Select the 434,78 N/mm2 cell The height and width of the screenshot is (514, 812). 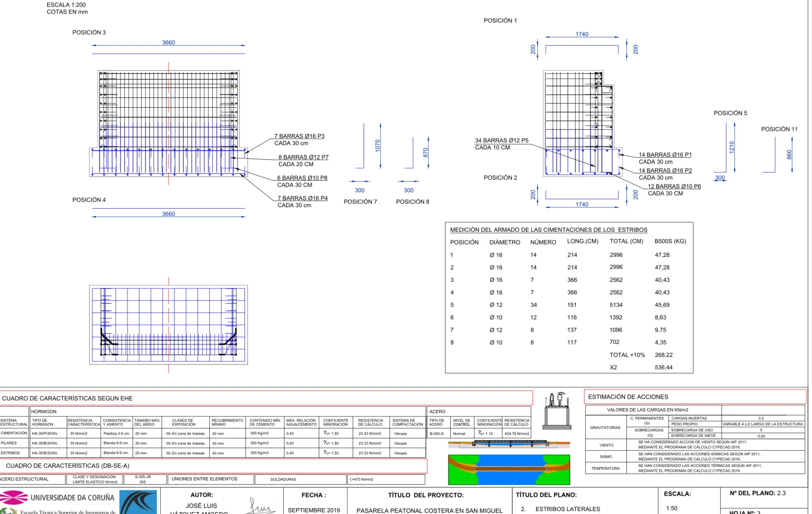(517, 434)
